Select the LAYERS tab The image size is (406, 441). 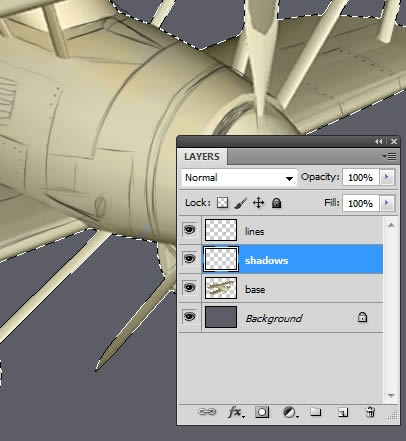coord(202,157)
